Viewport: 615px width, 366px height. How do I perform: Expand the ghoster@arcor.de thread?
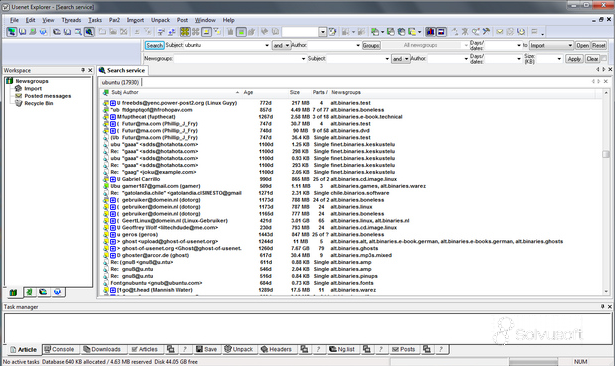113,255
